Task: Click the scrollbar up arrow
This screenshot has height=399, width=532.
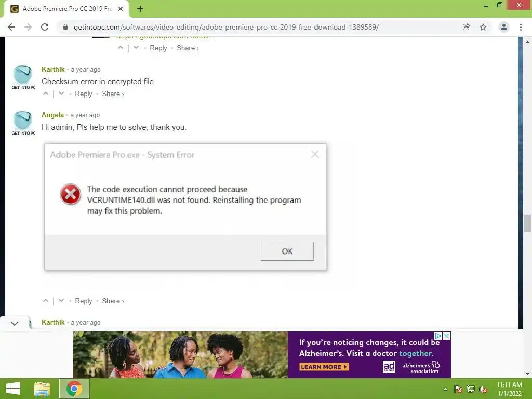Action: [527, 42]
